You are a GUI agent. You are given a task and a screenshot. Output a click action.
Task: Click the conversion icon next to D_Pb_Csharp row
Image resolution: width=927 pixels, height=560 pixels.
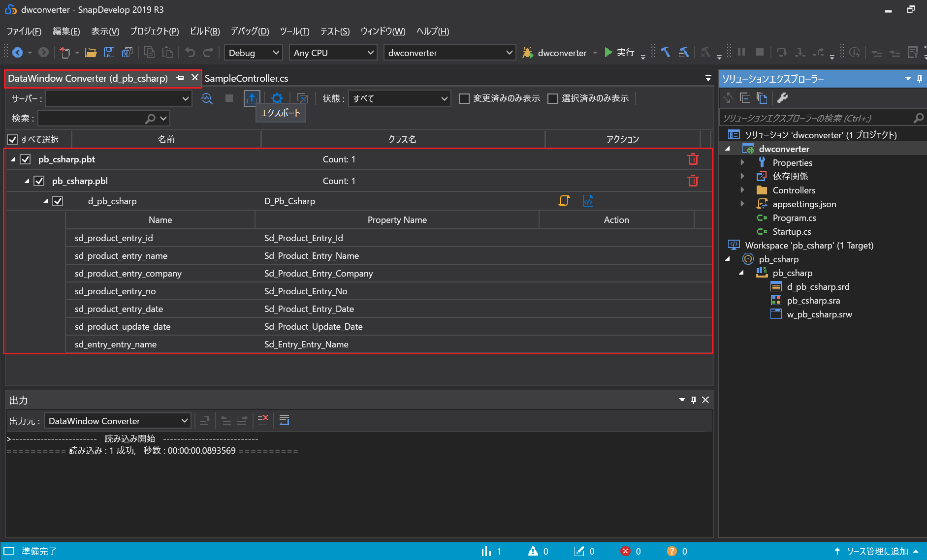[564, 200]
